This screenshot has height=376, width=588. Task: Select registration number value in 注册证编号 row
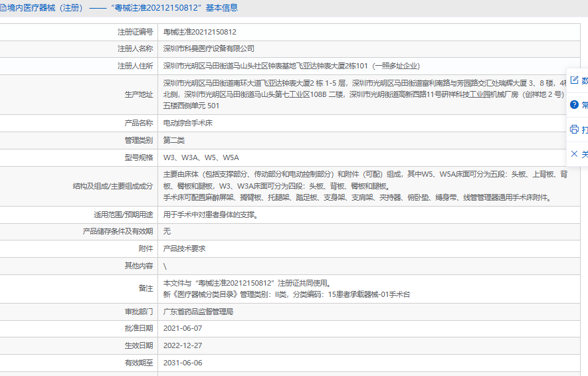click(200, 33)
